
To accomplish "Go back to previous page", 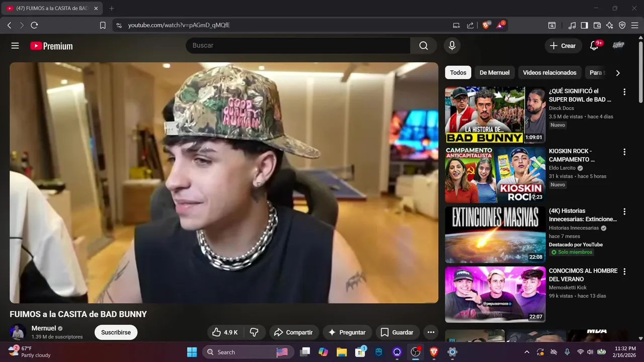I will tap(9, 25).
